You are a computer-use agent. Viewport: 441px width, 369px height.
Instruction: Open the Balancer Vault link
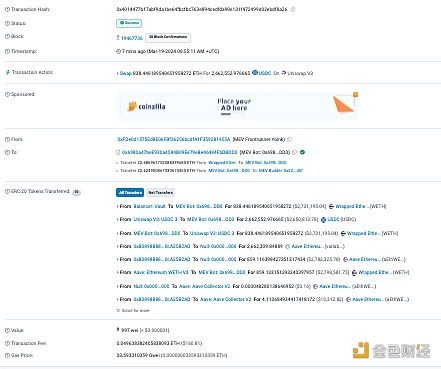pyautogui.click(x=149, y=206)
